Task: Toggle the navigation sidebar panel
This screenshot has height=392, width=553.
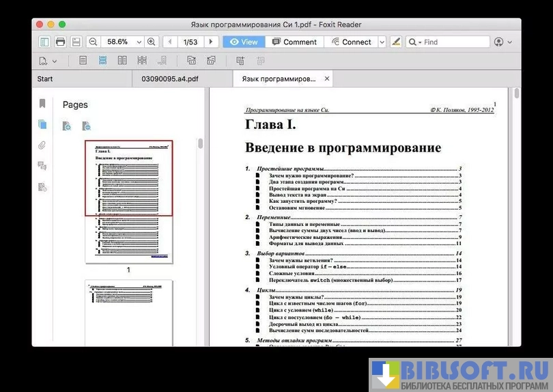Action: coord(44,42)
